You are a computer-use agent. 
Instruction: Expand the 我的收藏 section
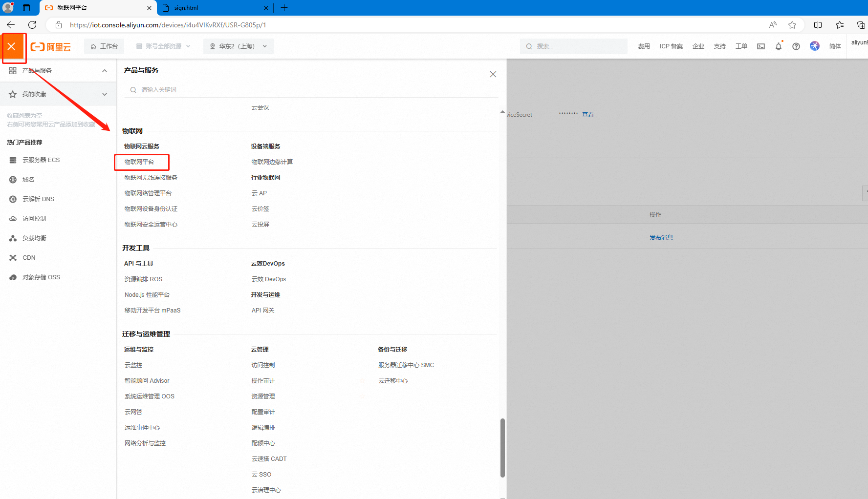104,94
